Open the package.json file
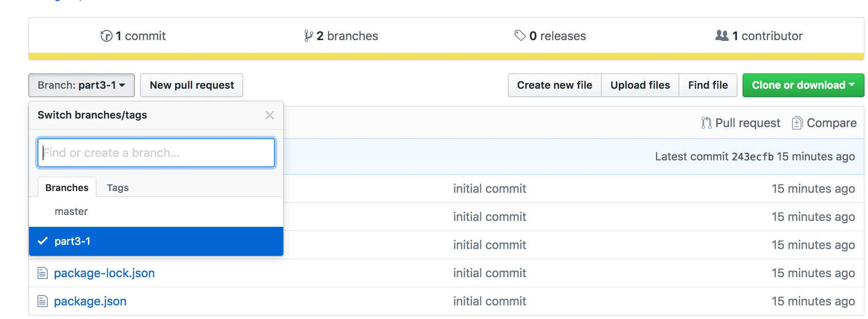 90,301
